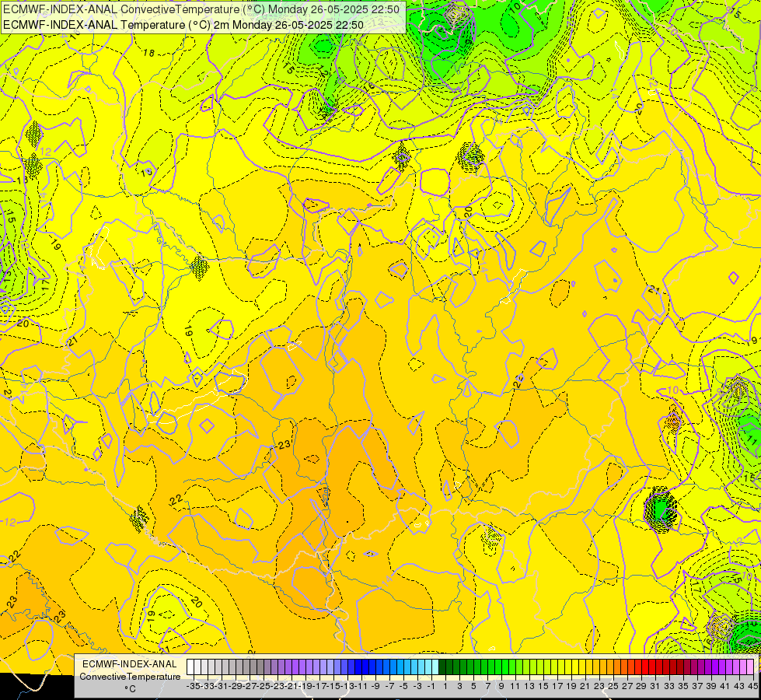The image size is (761, 700).
Task: Click legend scale value '21'
Action: (585, 686)
